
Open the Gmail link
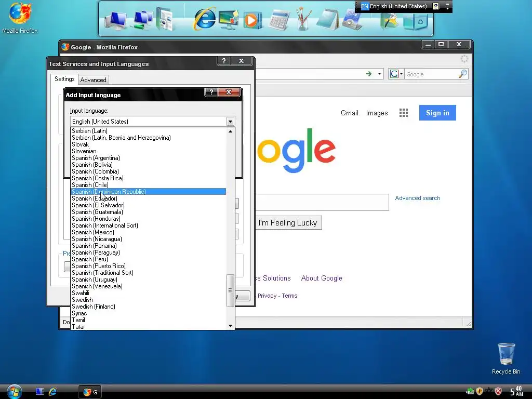tap(350, 113)
